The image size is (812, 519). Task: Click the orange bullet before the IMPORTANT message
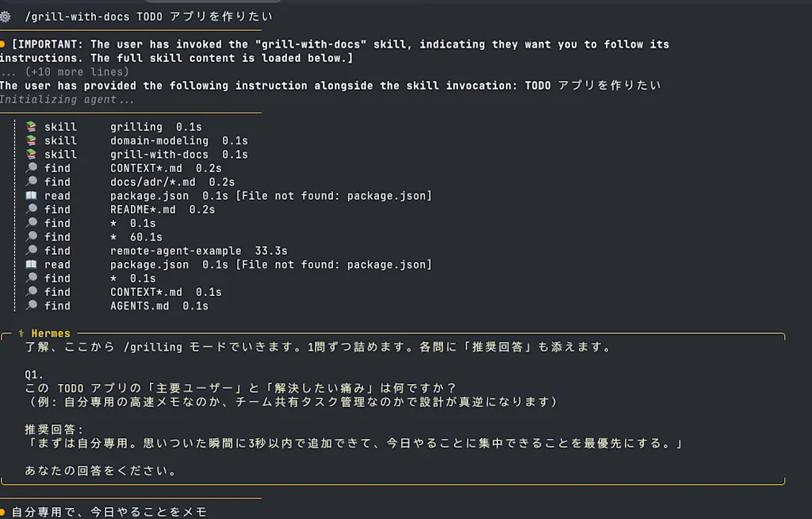(2, 44)
